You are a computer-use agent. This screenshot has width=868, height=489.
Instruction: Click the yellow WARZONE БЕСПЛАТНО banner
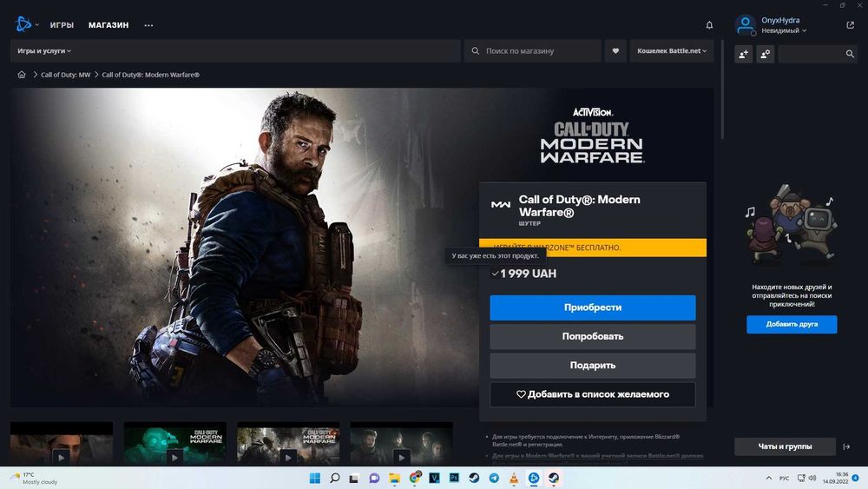click(x=592, y=248)
